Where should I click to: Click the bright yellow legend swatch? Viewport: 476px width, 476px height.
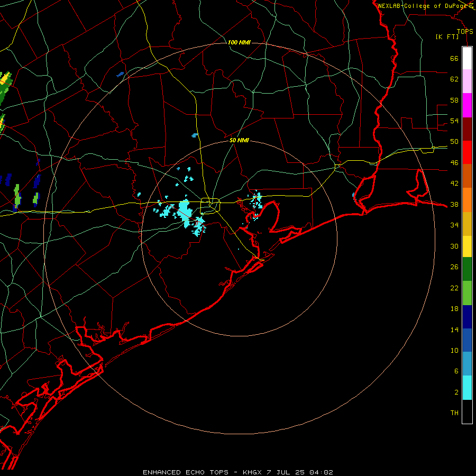coord(467,246)
